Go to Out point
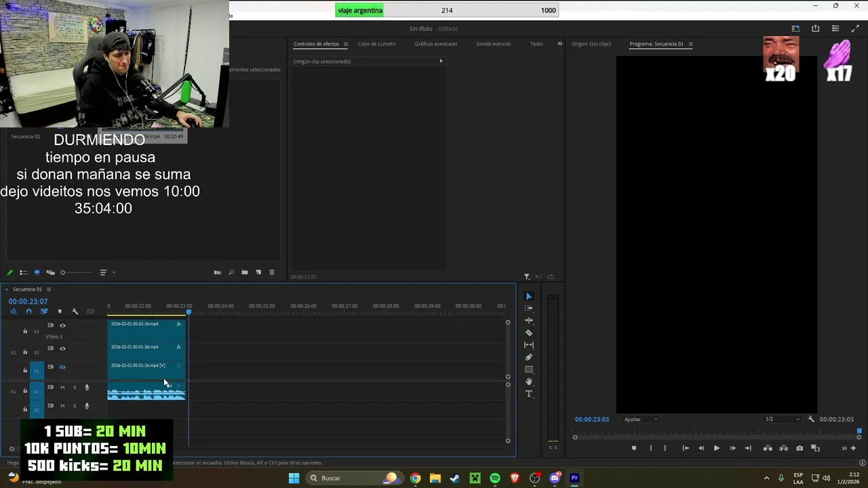 [x=748, y=448]
